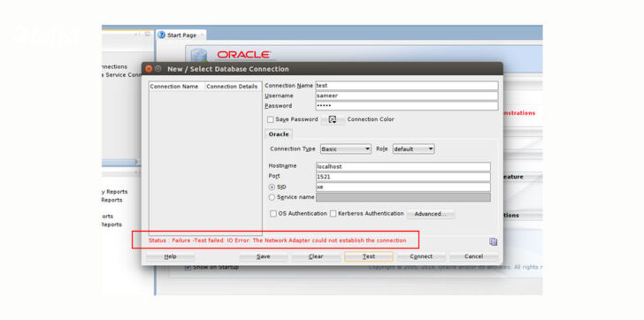Click the grey minimize button of the dialog
This screenshot has height=320, width=644.
click(158, 69)
